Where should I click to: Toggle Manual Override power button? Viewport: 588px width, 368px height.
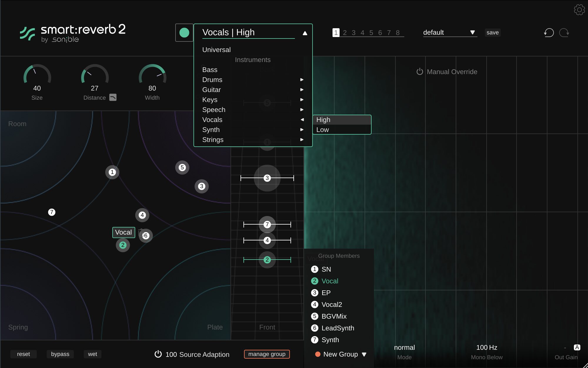click(x=420, y=72)
